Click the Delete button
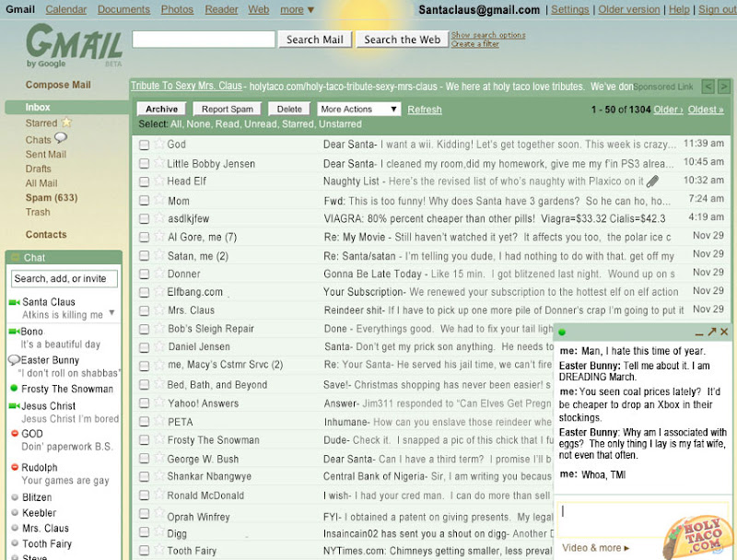Screen dimensions: 737x560 tap(289, 109)
